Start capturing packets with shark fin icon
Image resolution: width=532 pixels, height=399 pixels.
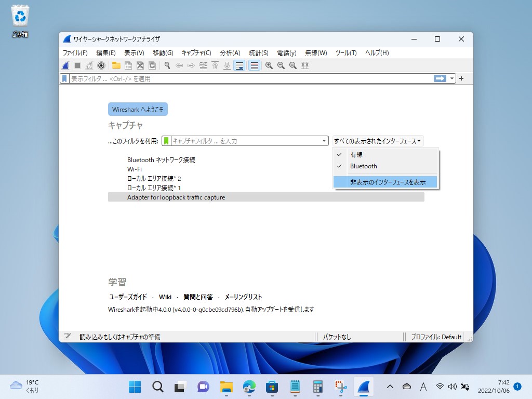tap(66, 65)
